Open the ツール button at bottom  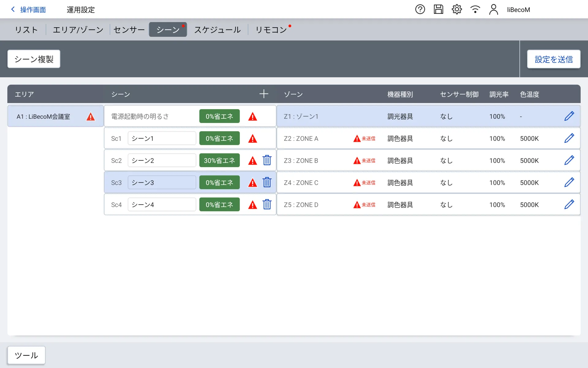26,355
